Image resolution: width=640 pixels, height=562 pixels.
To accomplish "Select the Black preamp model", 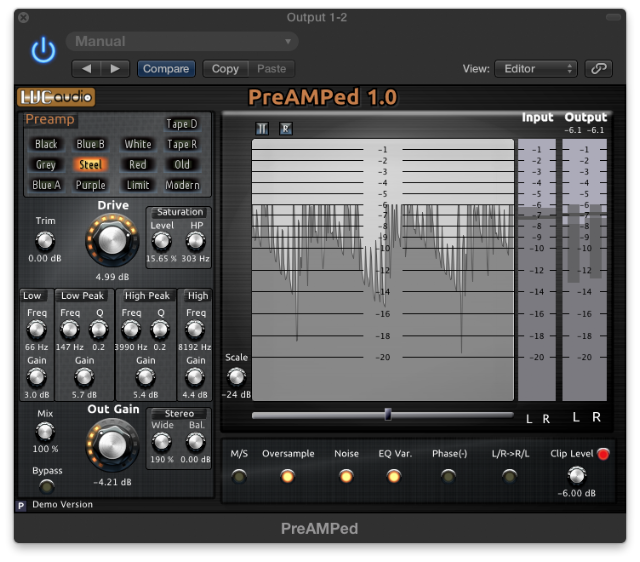I will click(46, 144).
